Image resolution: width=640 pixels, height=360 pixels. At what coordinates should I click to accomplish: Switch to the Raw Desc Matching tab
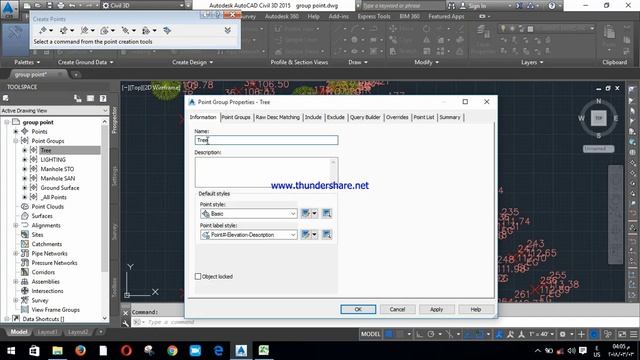(x=278, y=117)
